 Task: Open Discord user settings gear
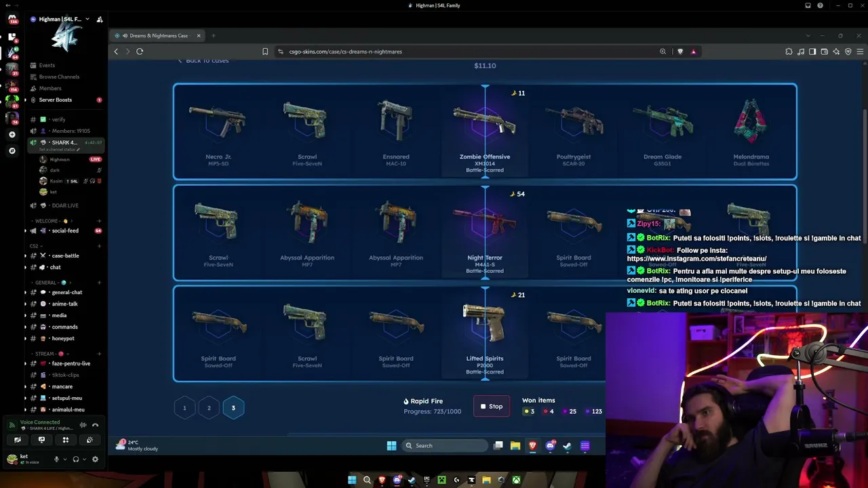(x=95, y=459)
